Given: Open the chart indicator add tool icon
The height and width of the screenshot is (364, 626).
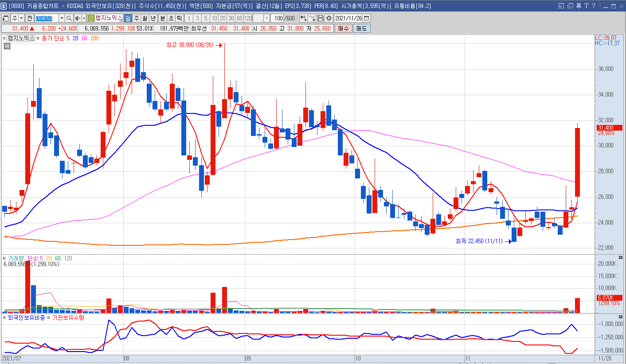Looking at the screenshot, I should click(x=304, y=18).
